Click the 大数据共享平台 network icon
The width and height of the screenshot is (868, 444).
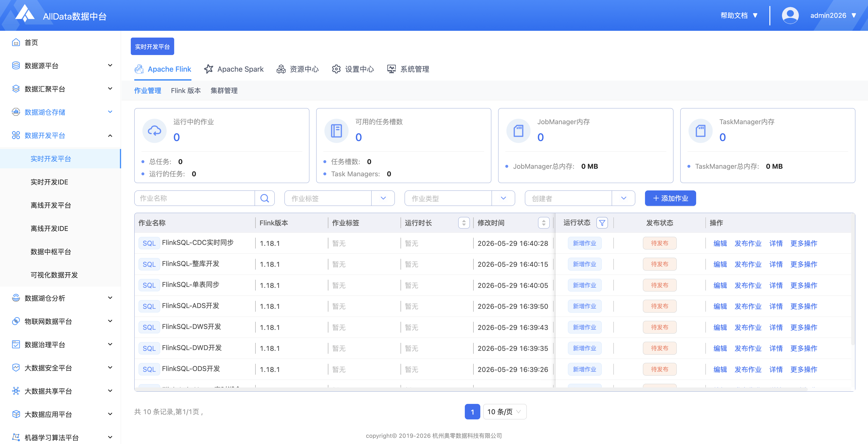pos(16,391)
